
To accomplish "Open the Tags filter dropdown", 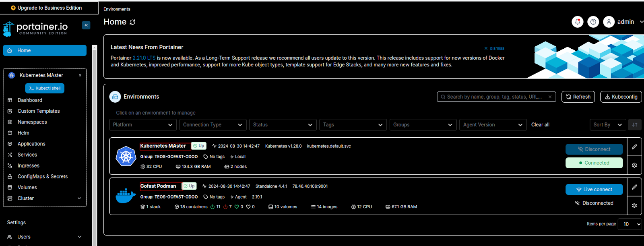I will click(x=353, y=125).
